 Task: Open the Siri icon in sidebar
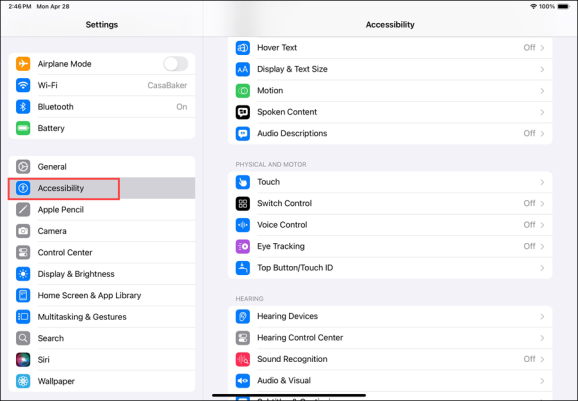[23, 360]
